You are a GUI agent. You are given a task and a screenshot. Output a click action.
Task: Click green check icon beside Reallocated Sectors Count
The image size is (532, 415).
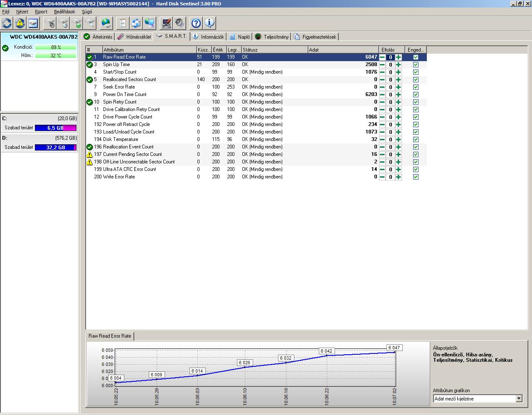(89, 79)
